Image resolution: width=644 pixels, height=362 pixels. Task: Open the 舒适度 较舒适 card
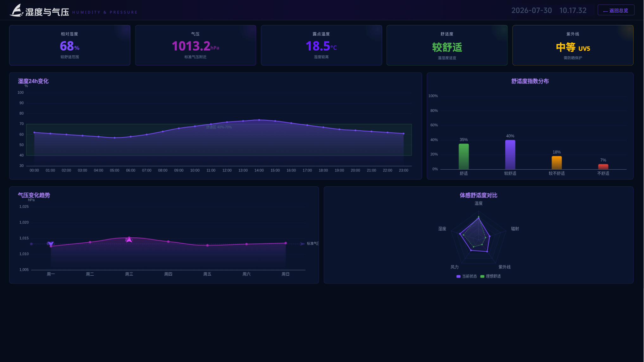click(447, 45)
